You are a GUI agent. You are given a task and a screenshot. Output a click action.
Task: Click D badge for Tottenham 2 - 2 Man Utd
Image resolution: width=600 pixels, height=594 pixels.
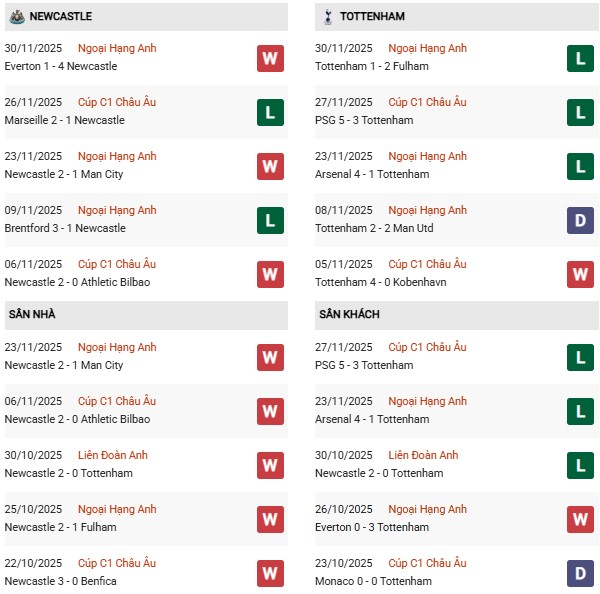coord(581,220)
